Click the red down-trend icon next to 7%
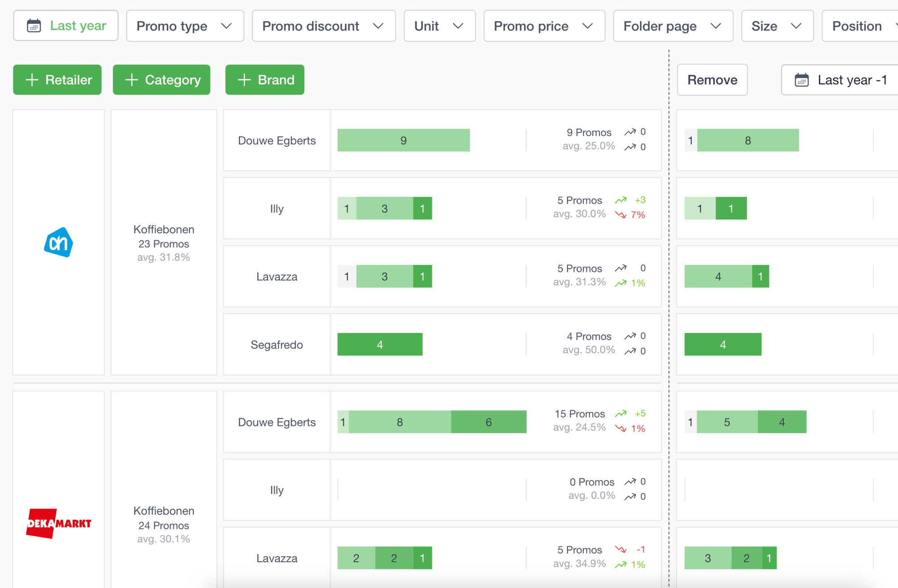 click(621, 215)
